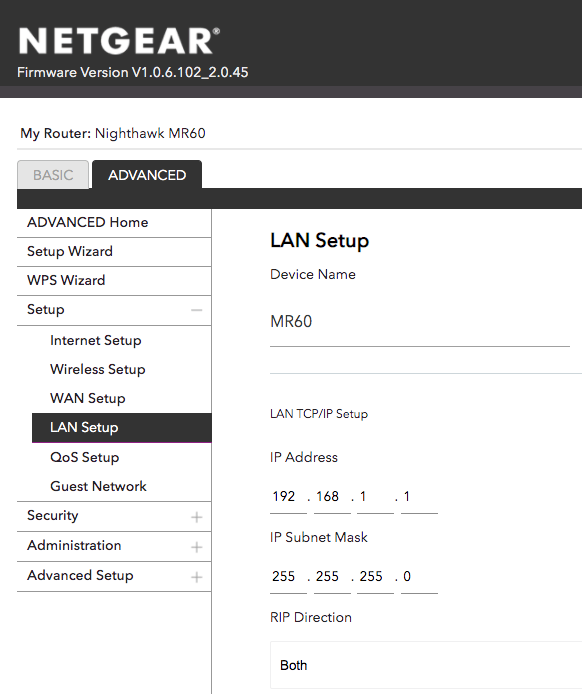Click the first IP Address octet 192
The image size is (582, 694).
tap(288, 497)
